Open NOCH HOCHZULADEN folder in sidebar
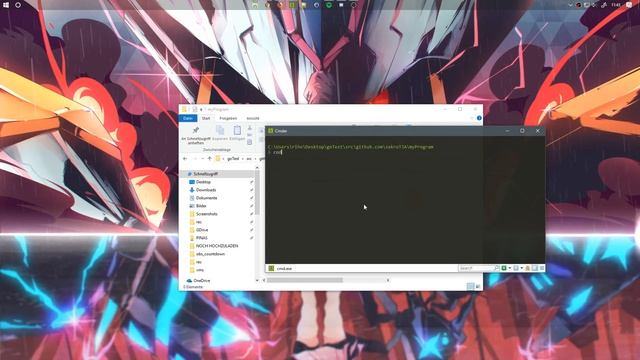This screenshot has width=640, height=360. 217,246
